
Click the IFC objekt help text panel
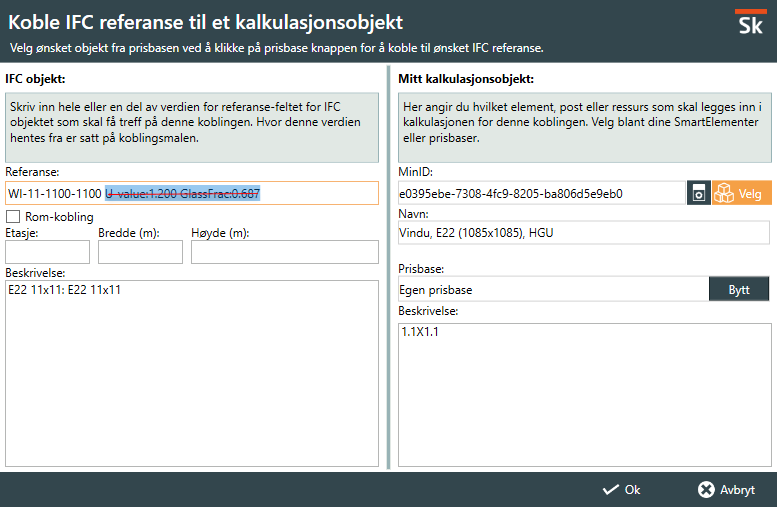(x=192, y=127)
